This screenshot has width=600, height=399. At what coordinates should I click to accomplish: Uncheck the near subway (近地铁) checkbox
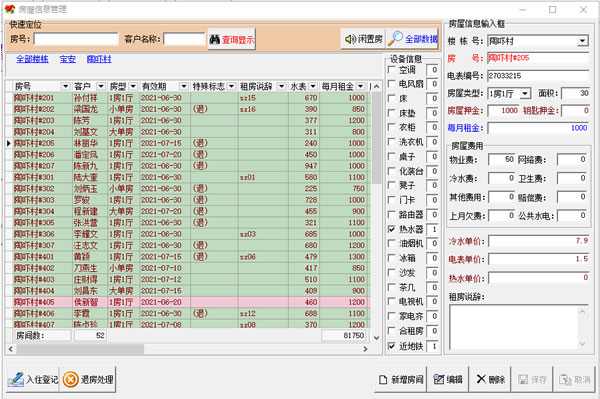(391, 346)
